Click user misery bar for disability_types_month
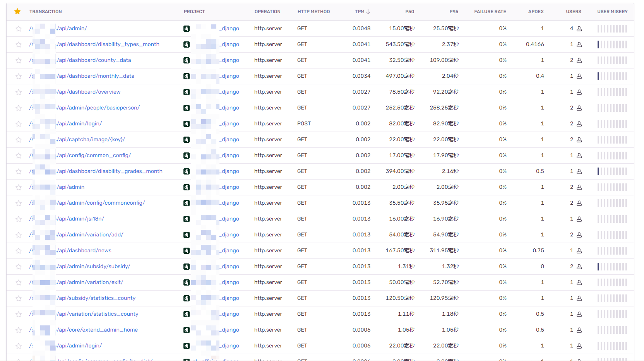 [612, 44]
